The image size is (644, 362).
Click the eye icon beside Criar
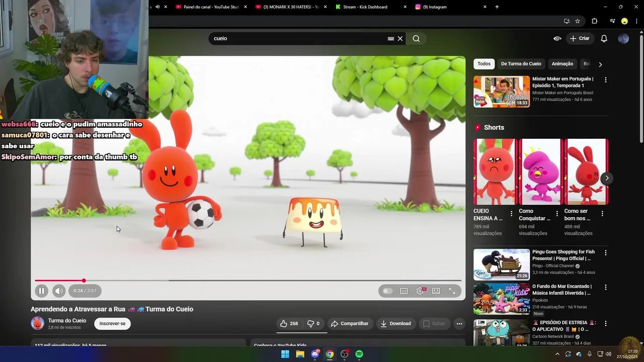(x=557, y=38)
